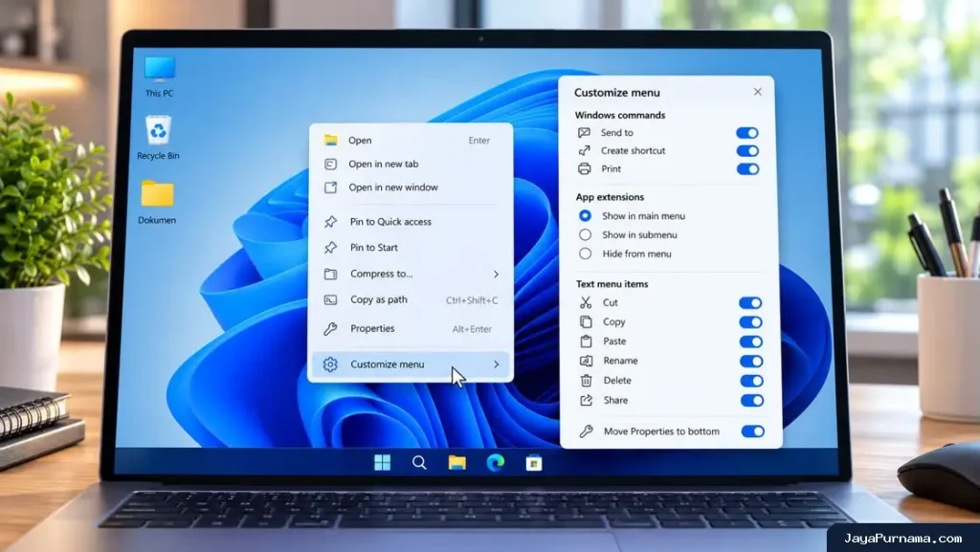Open taskbar Search
Screen dimensions: 980x552
[419, 463]
